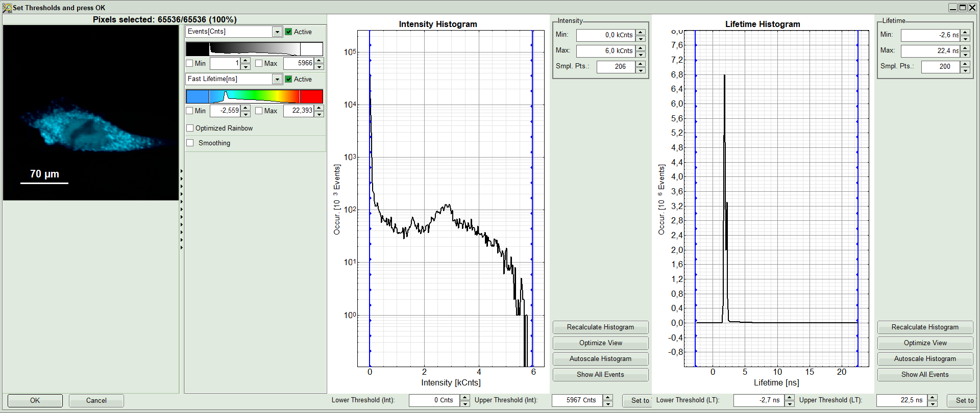
Task: Click Optimize View for Lifetime histogram
Action: (925, 343)
